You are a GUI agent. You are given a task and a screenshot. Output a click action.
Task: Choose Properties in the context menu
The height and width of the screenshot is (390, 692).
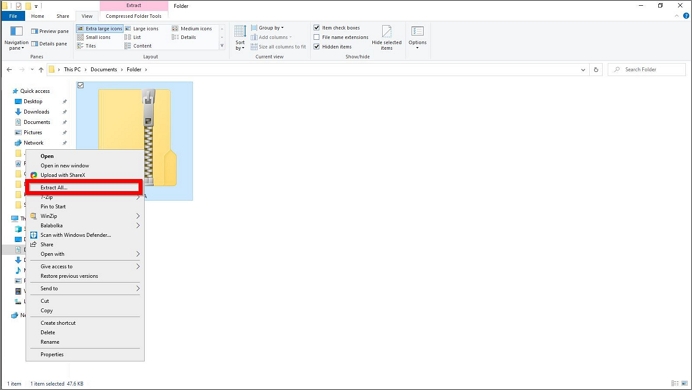point(85,355)
